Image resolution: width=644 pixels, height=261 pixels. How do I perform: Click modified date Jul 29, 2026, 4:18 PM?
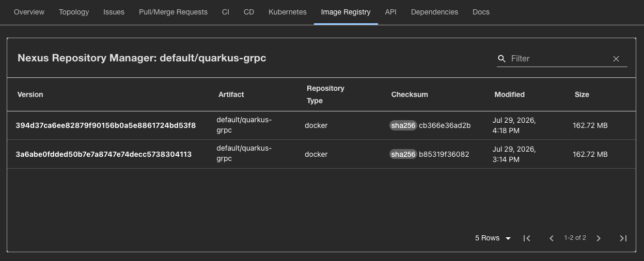[x=514, y=125]
